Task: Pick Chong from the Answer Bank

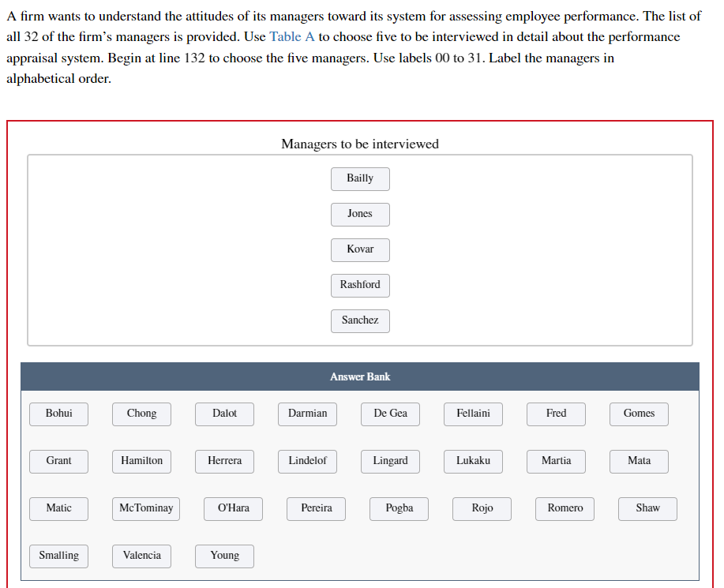Action: pos(142,414)
